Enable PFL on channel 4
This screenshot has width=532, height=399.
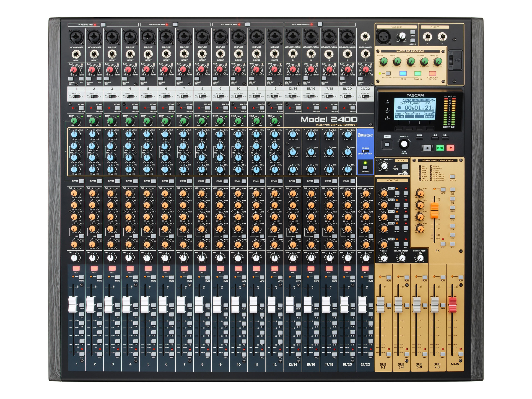pos(136,354)
